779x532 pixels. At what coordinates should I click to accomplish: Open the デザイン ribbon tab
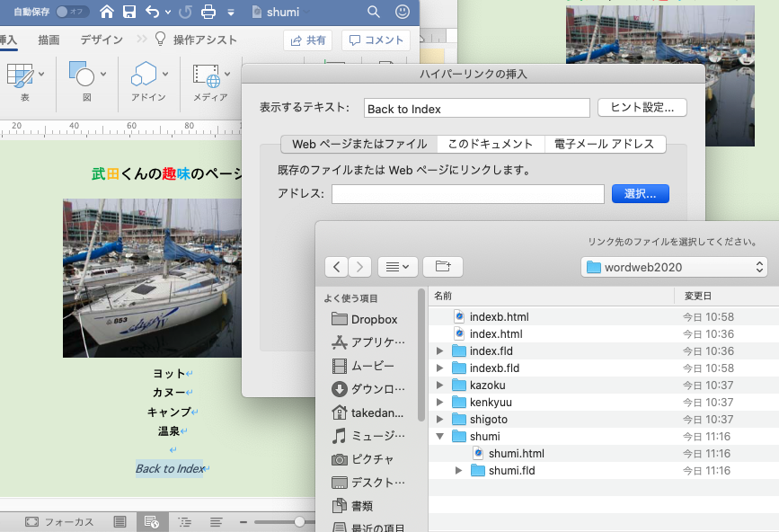click(102, 40)
